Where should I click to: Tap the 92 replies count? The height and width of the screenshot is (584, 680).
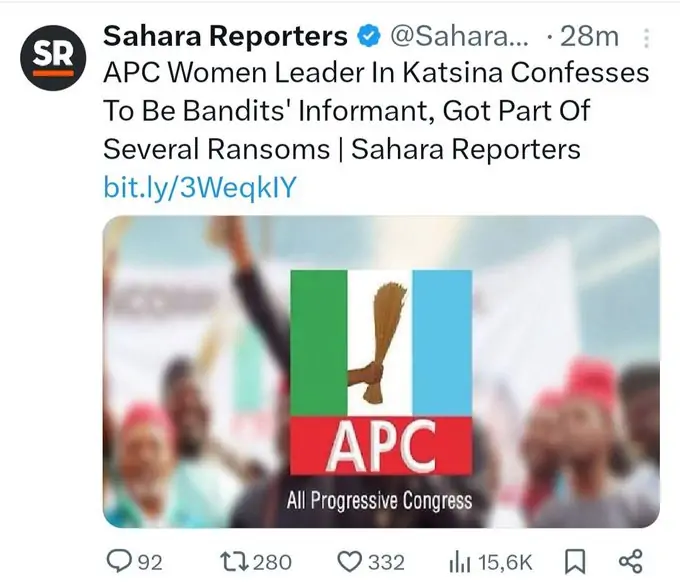pyautogui.click(x=149, y=561)
